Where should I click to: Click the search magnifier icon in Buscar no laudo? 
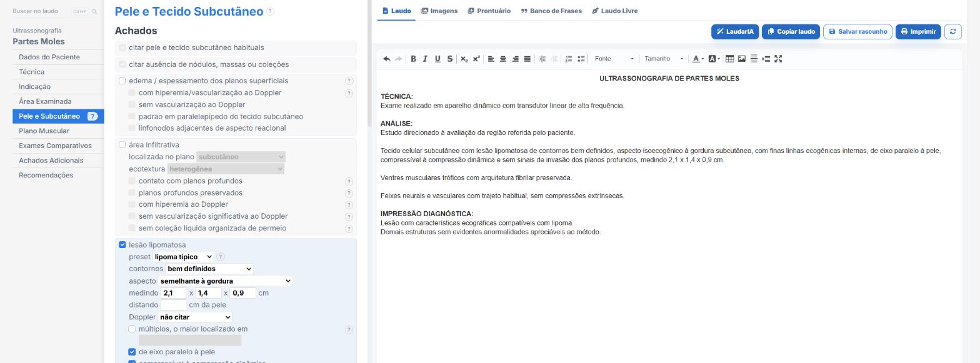[94, 11]
